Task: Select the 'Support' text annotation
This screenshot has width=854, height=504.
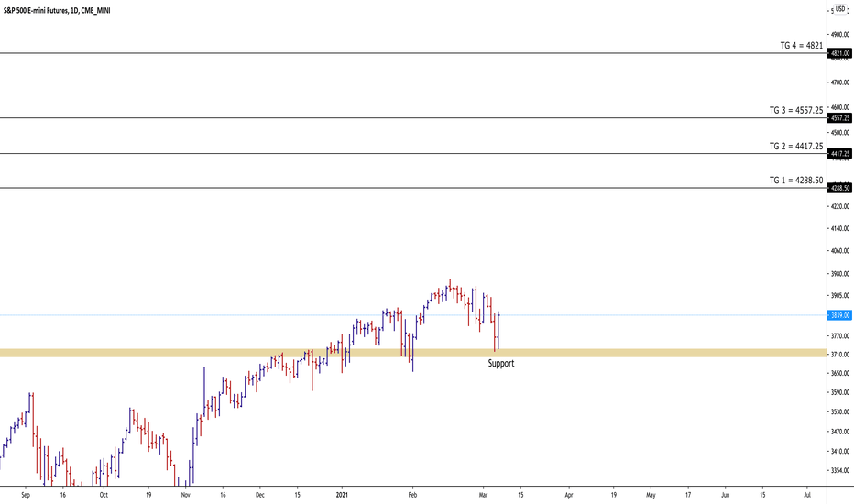Action: point(500,364)
